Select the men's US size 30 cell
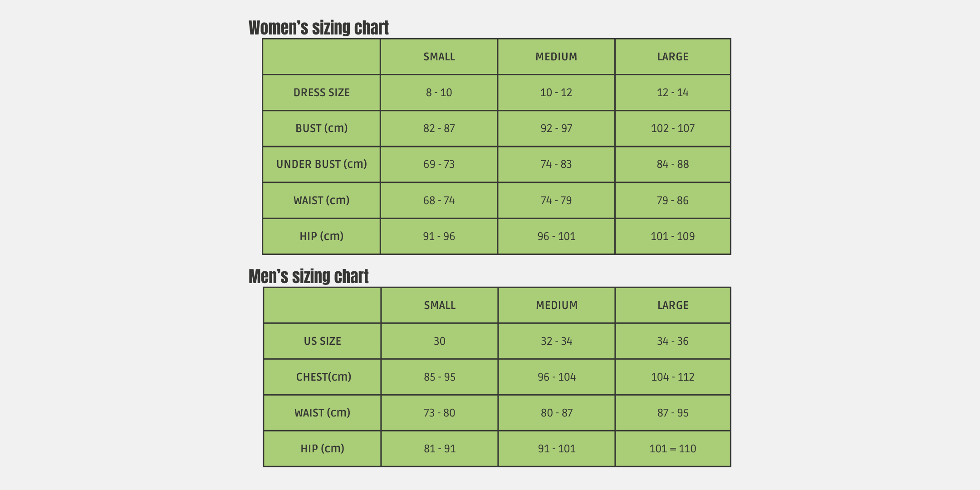The image size is (980, 490). tap(440, 341)
